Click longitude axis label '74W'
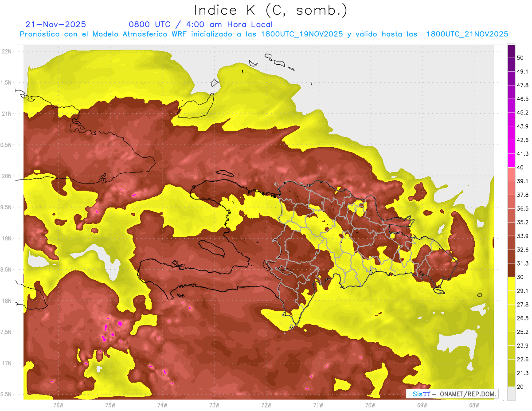Image resolution: width=532 pixels, height=411 pixels. [162, 405]
